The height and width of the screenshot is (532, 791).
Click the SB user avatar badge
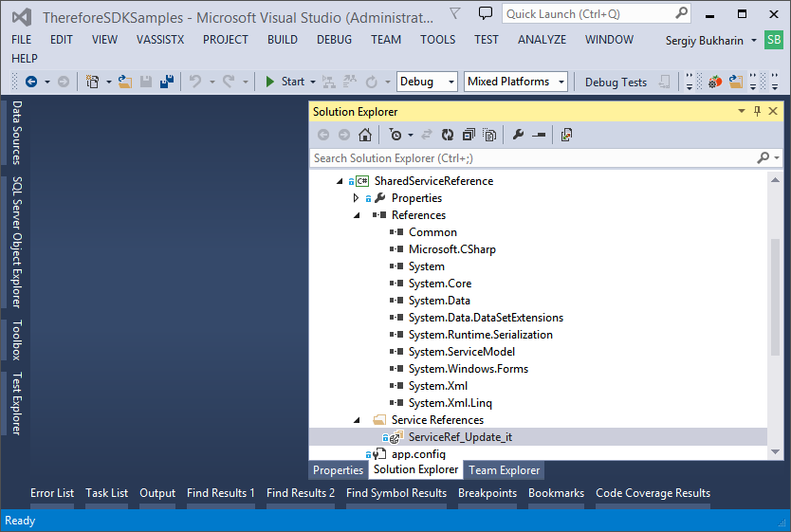tap(774, 40)
